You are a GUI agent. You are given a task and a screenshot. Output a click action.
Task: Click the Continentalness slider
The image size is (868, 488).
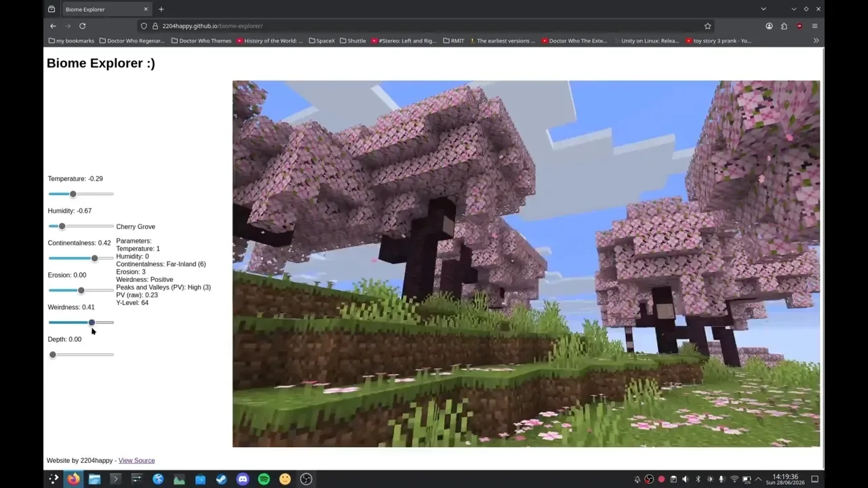click(81, 258)
